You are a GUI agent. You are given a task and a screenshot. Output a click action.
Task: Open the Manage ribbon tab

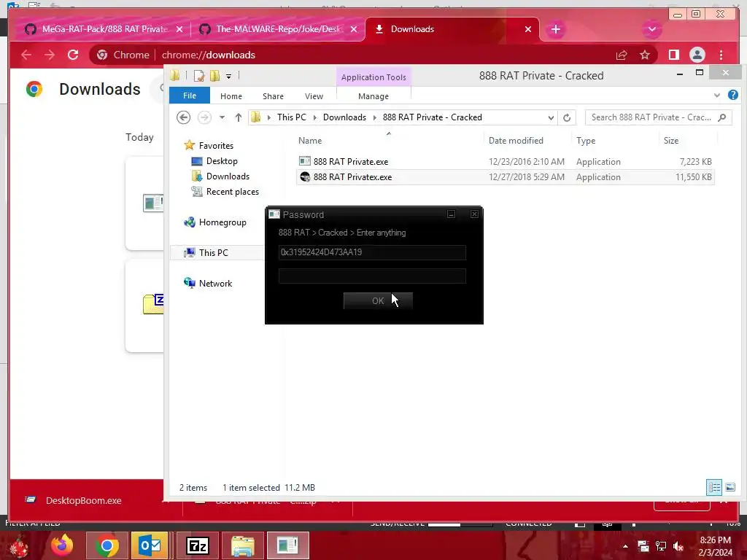(x=373, y=96)
